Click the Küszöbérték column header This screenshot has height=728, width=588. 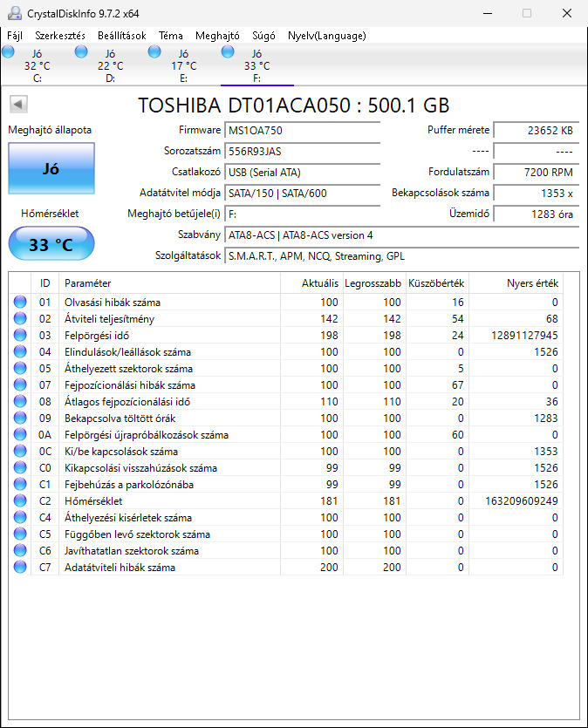tap(437, 283)
